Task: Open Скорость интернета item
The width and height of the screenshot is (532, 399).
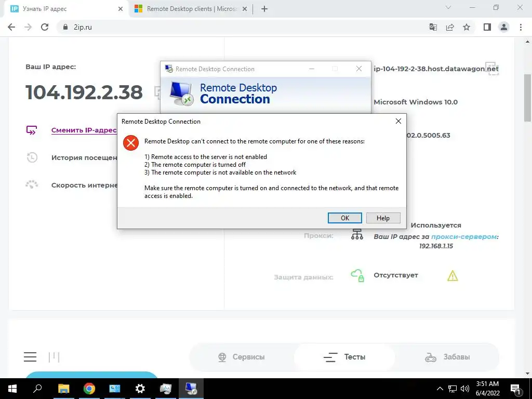Action: click(x=84, y=185)
